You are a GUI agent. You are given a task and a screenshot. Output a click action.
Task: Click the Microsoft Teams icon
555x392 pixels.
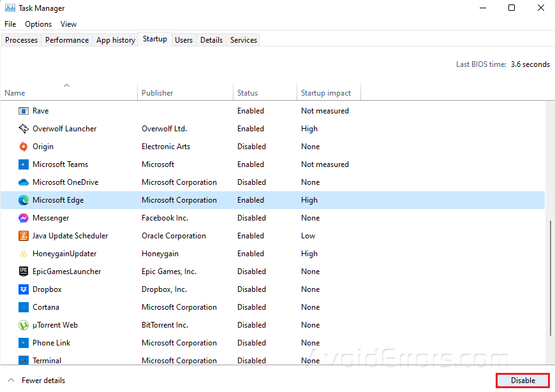pyautogui.click(x=24, y=164)
